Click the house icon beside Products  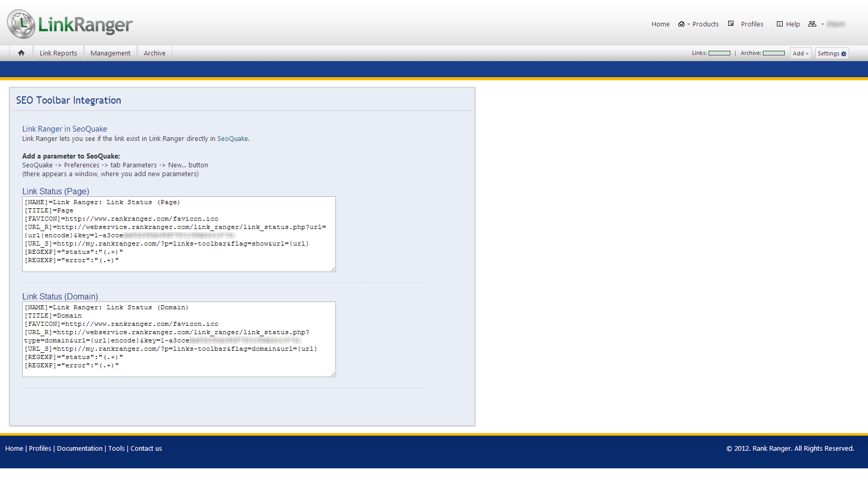click(x=681, y=24)
